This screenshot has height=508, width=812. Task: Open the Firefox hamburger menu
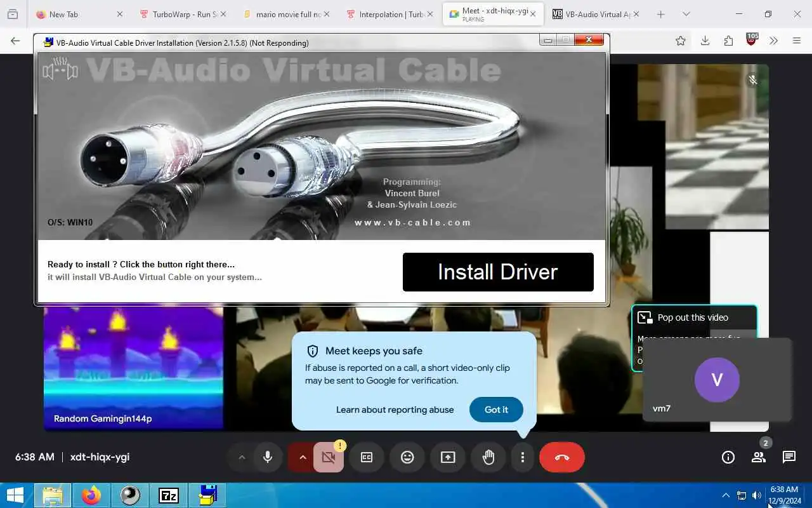coord(797,41)
